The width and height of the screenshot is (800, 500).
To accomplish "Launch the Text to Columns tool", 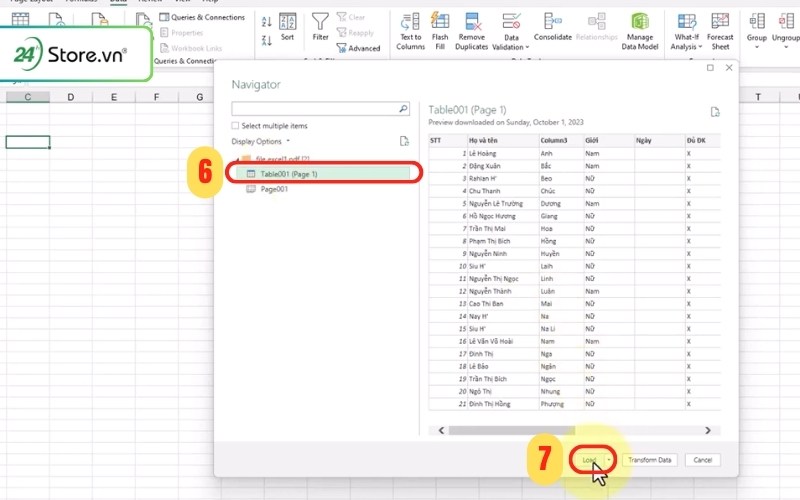I will 410,32.
